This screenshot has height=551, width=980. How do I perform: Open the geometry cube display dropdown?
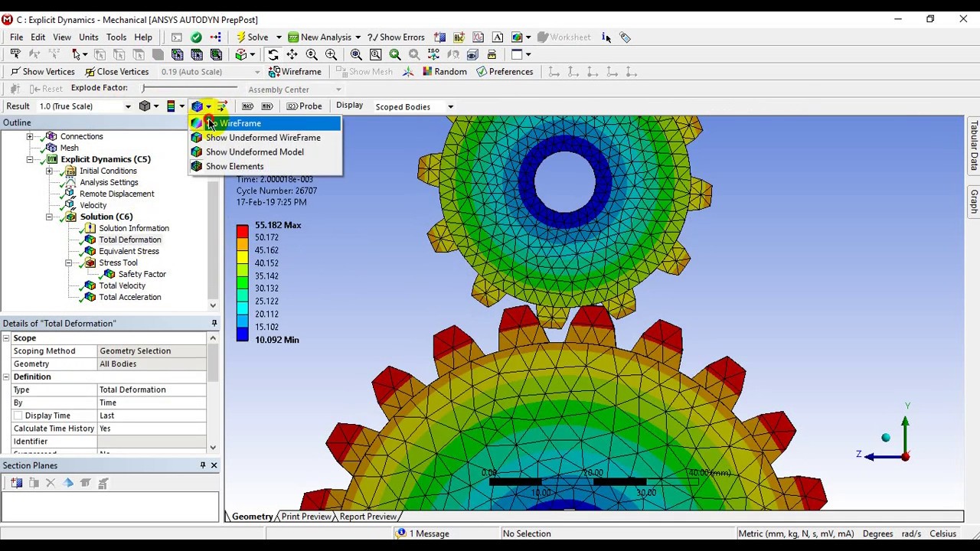(156, 106)
